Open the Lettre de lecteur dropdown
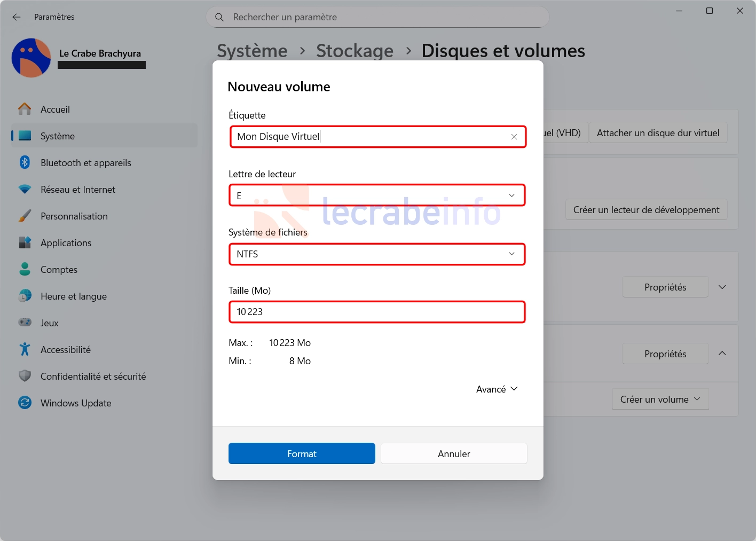 click(x=377, y=195)
